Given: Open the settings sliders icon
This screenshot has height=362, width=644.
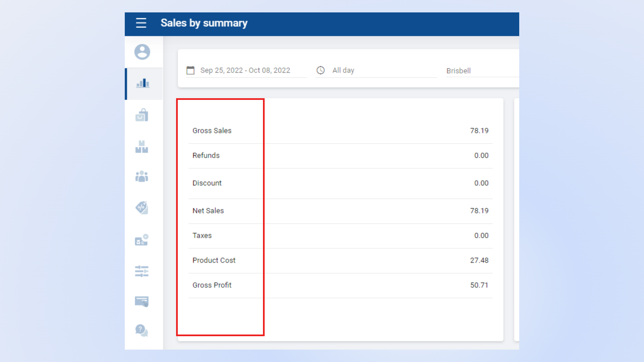Looking at the screenshot, I should tap(142, 271).
